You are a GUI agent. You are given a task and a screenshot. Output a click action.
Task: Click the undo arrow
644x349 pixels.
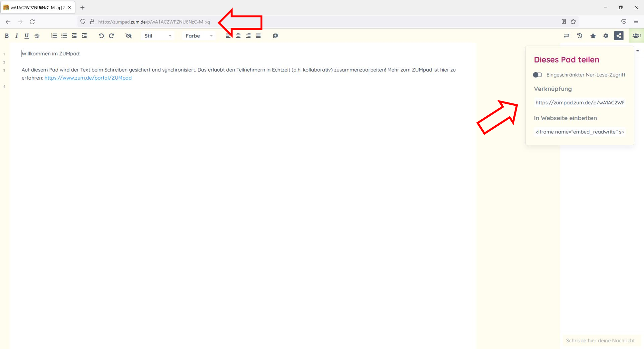pos(101,36)
